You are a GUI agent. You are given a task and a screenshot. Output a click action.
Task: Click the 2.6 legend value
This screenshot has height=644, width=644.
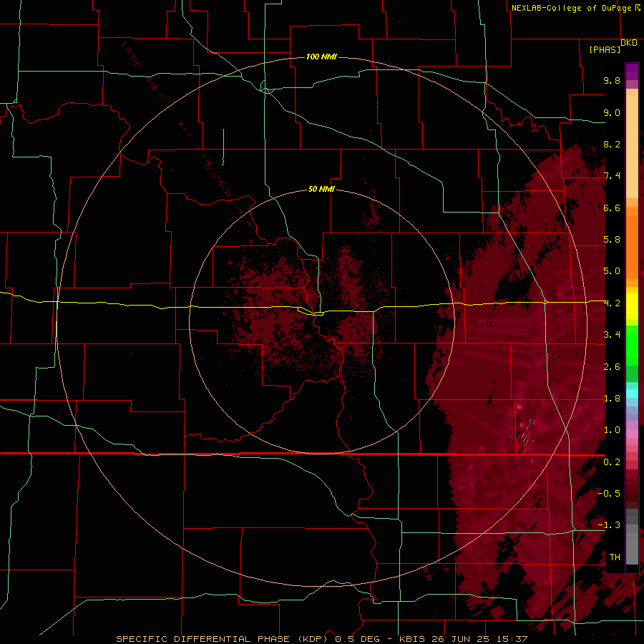click(x=612, y=367)
